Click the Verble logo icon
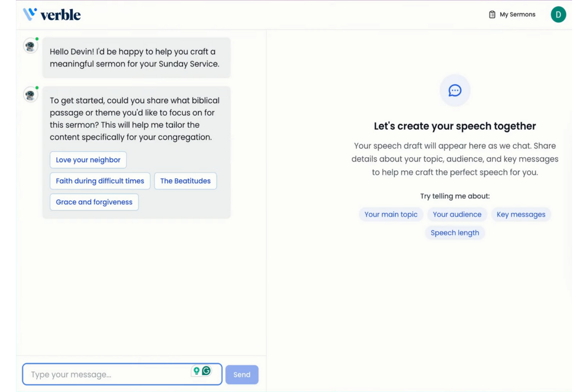Image resolution: width=588 pixels, height=392 pixels. [30, 14]
